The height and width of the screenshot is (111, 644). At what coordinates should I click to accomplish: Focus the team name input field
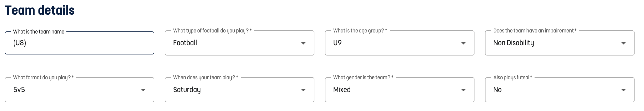click(x=79, y=43)
